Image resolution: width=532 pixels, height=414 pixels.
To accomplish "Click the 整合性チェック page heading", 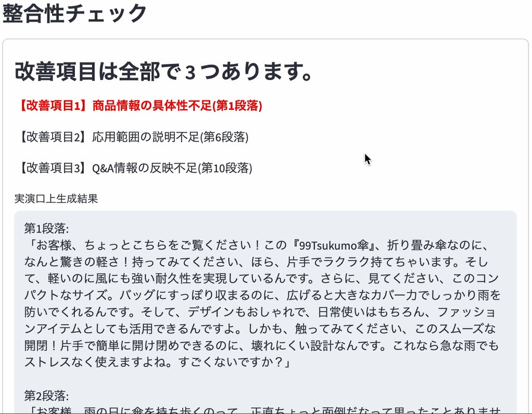I will pyautogui.click(x=74, y=13).
